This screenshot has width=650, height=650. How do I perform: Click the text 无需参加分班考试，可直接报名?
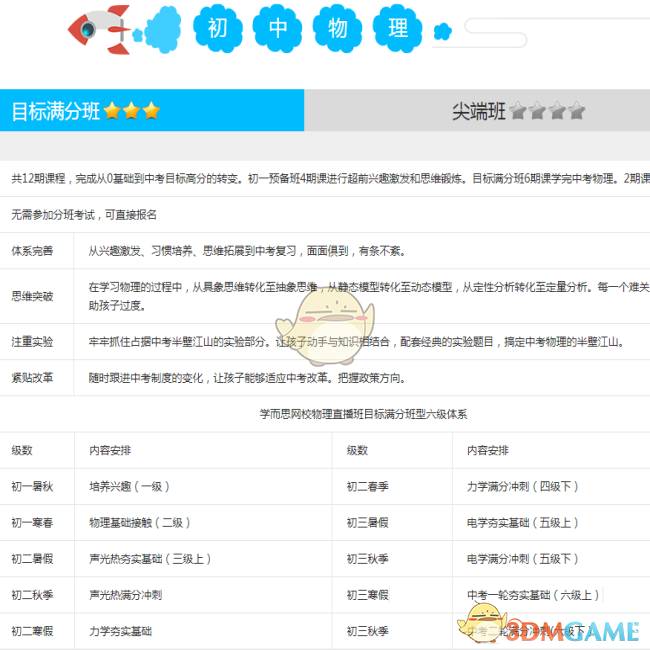(x=84, y=215)
